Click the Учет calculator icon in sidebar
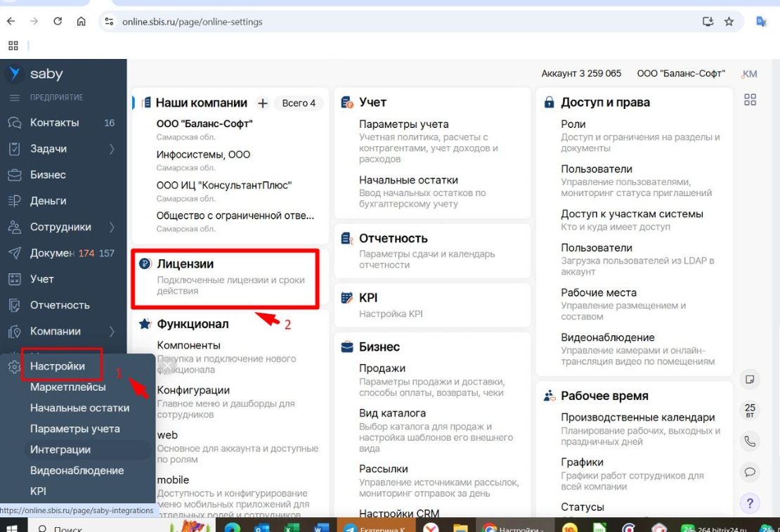780x532 pixels. (15, 279)
